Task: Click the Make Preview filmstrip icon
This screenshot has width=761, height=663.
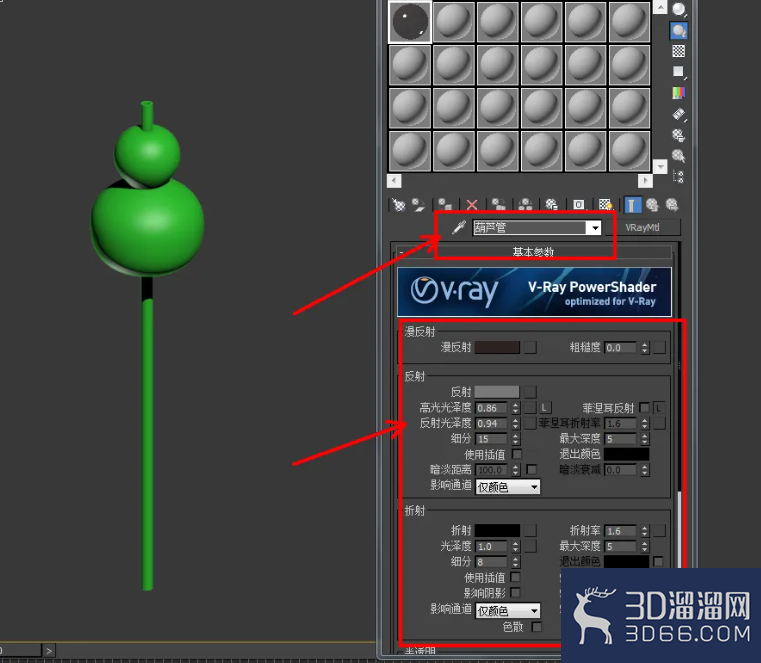Action: (678, 114)
